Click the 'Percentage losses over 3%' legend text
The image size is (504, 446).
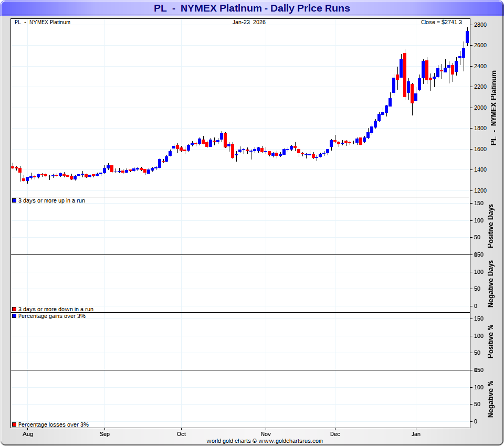(x=53, y=424)
